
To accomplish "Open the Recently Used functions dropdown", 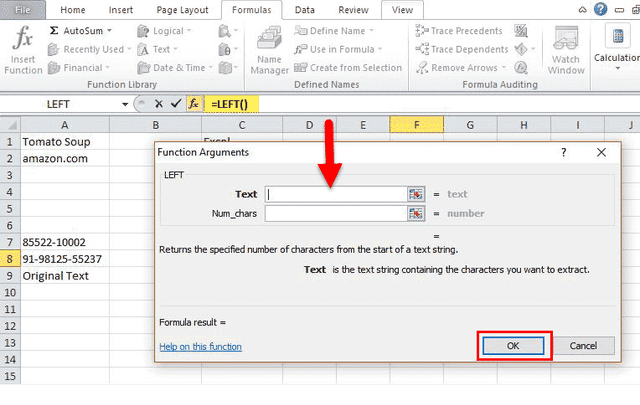I will 129,49.
